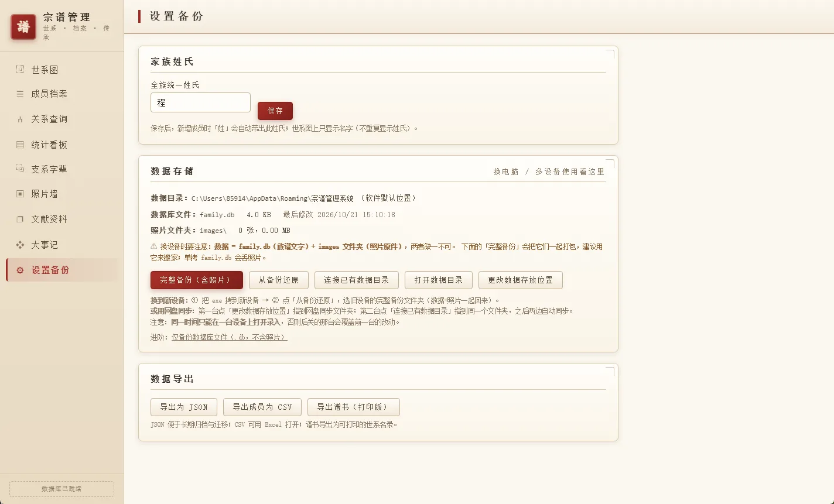Click the family.db file name text
This screenshot has height=504, width=834.
click(217, 215)
